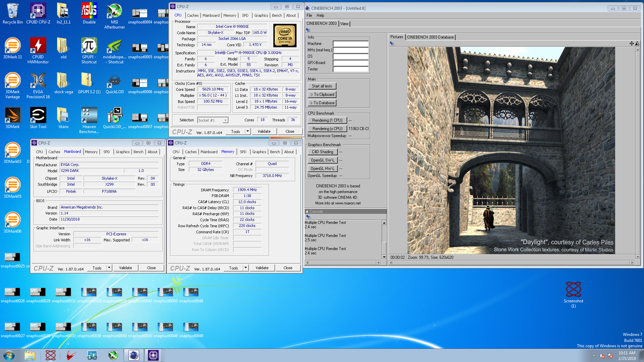
Task: Open the ASUS Disable desktop icon
Action: pos(89,14)
